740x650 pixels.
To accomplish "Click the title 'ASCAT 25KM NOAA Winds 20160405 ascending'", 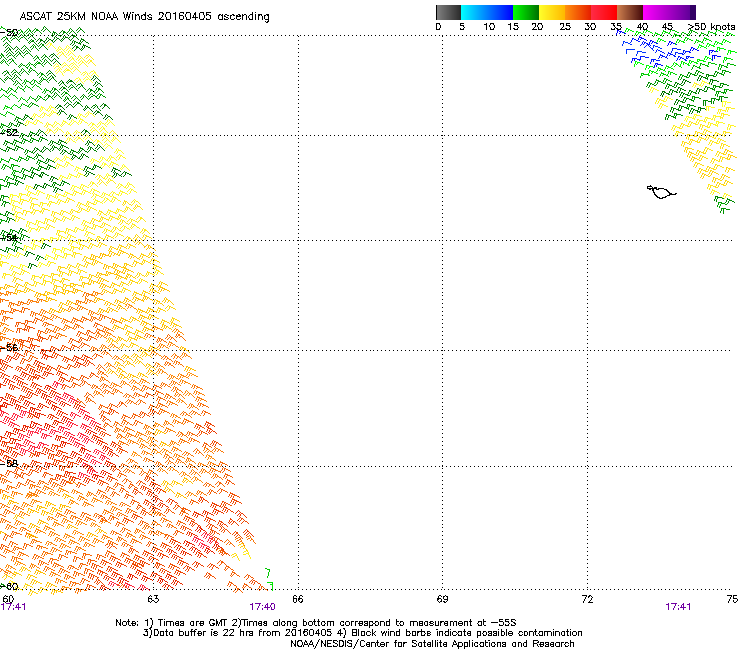I will [x=144, y=17].
